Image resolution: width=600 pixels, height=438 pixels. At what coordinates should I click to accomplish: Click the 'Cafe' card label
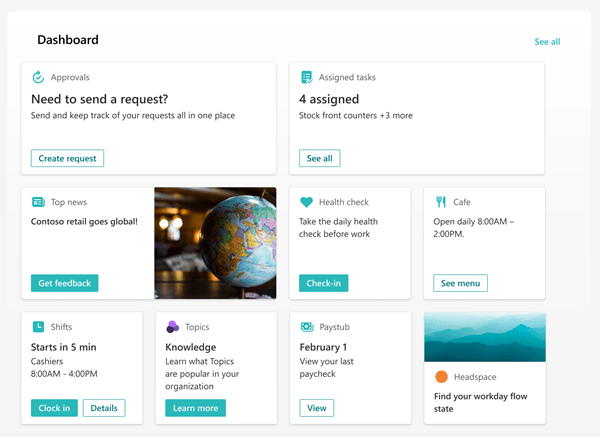coord(462,202)
